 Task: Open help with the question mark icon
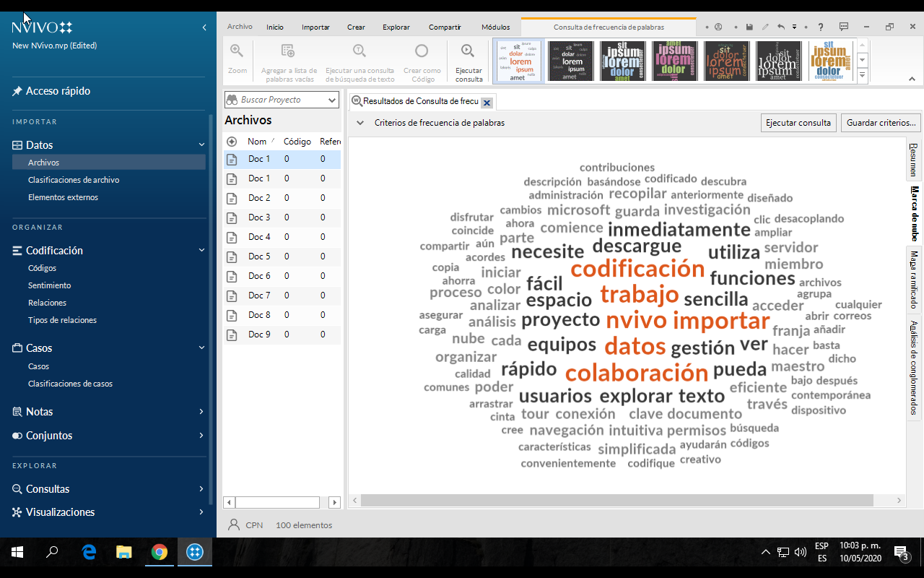821,27
